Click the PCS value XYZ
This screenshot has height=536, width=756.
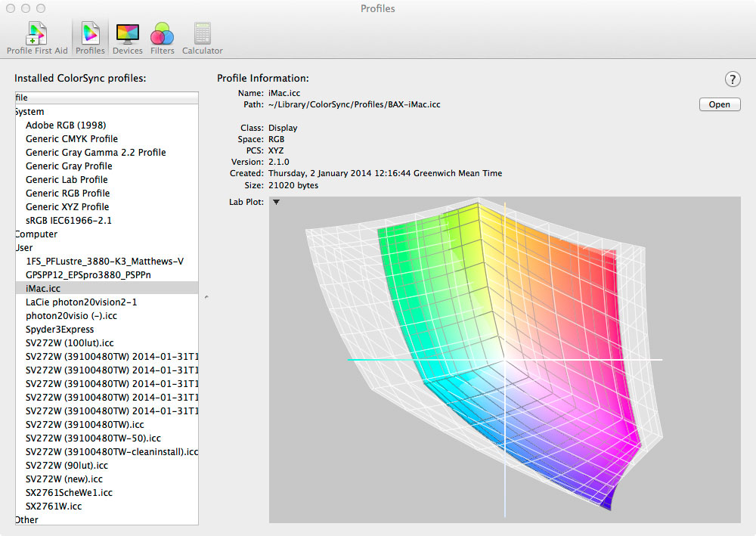[x=276, y=150]
